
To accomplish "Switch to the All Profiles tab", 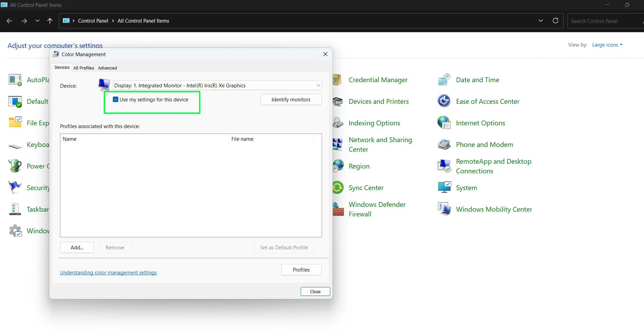I will 83,68.
